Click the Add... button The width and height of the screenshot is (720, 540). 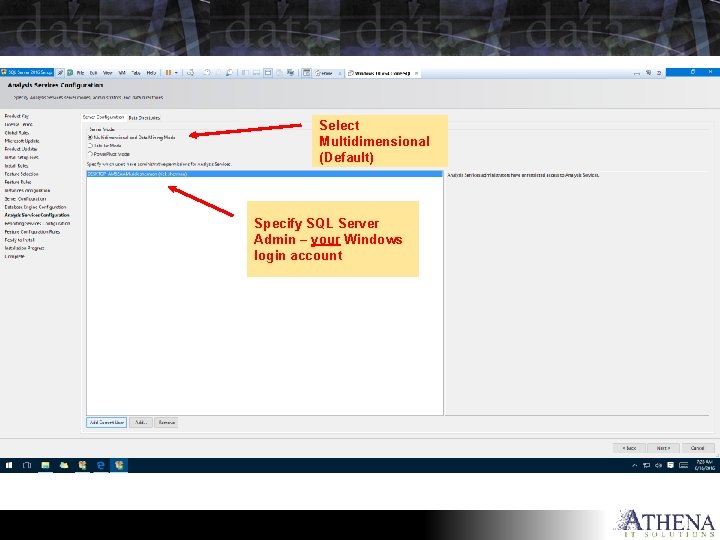(x=141, y=422)
